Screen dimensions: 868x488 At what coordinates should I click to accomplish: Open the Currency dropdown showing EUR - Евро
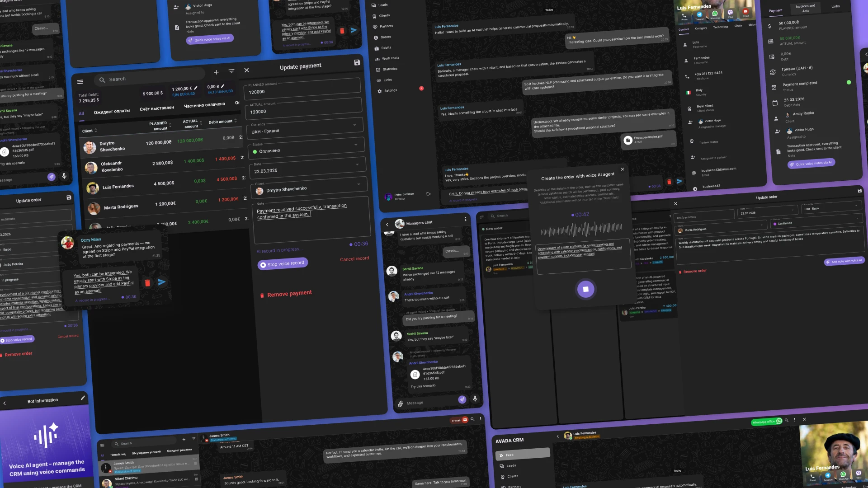coord(831,207)
